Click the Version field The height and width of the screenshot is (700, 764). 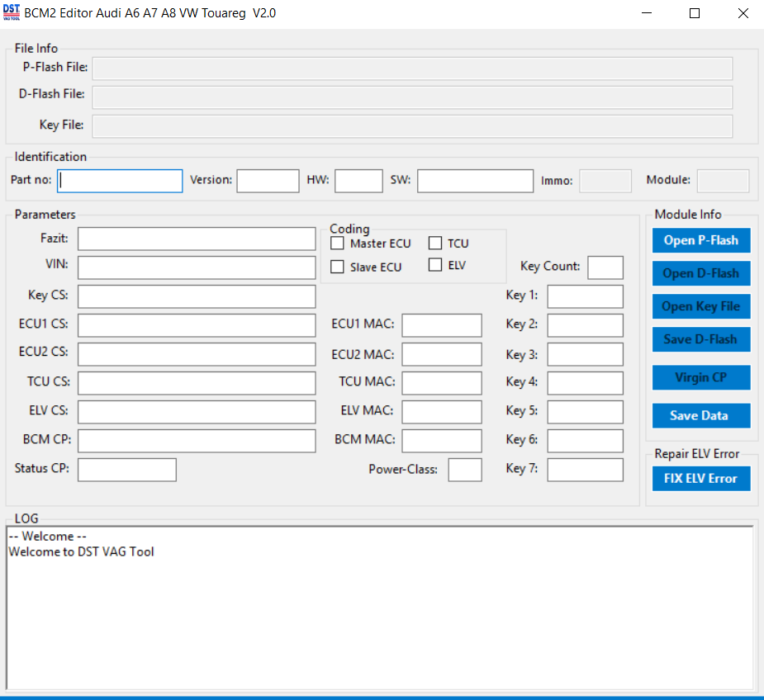point(268,181)
